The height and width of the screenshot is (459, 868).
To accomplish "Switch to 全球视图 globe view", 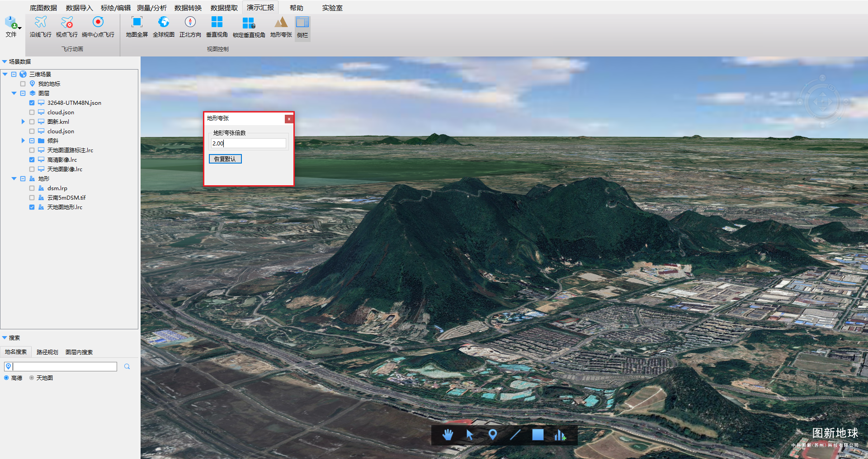I will [x=164, y=27].
